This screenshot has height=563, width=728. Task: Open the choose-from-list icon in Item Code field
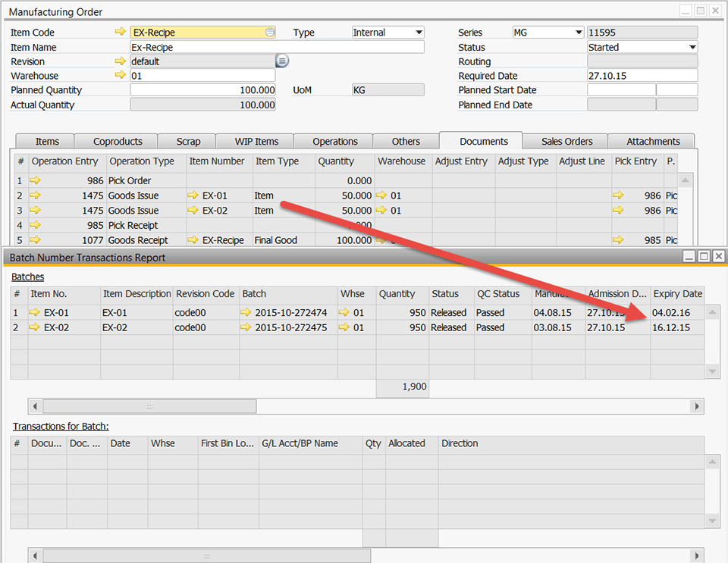270,32
